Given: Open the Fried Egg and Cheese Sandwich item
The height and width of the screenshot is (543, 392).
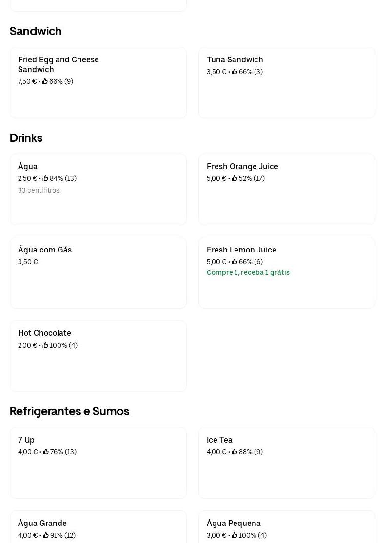Looking at the screenshot, I should pyautogui.click(x=98, y=83).
